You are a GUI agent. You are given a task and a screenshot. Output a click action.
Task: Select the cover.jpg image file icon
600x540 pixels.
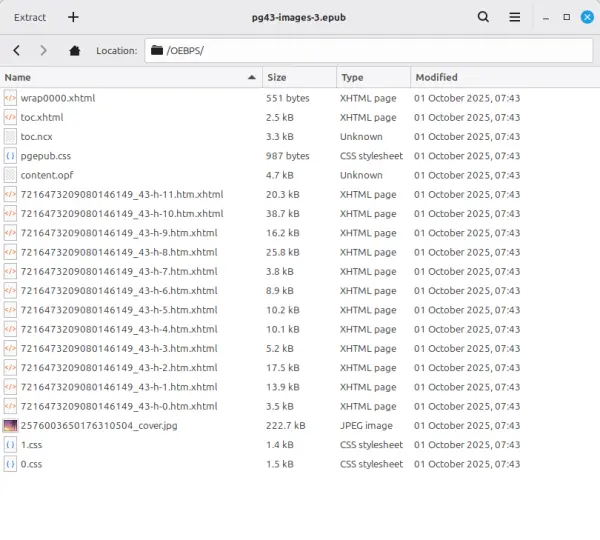point(10,426)
